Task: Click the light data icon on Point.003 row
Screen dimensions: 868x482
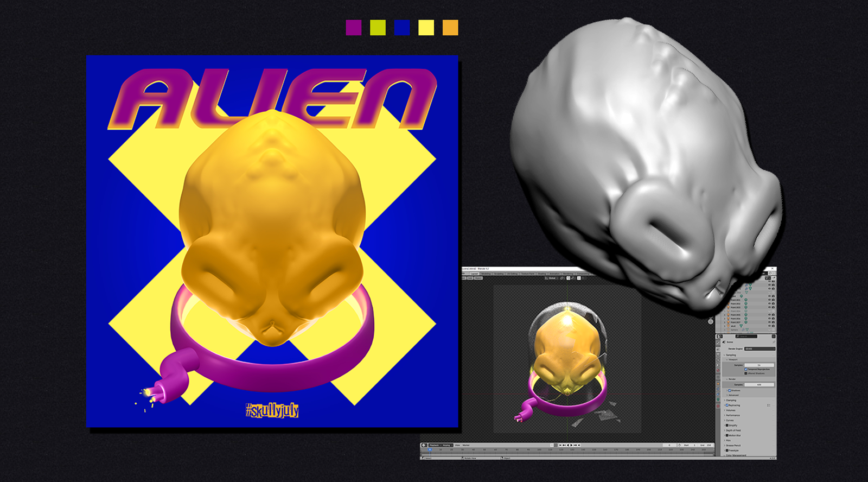Action: tap(746, 307)
